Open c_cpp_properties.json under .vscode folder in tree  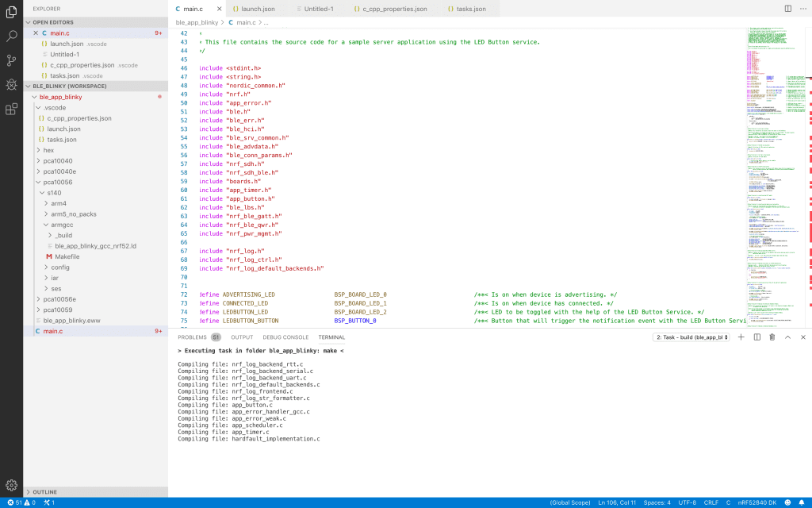[x=79, y=118]
